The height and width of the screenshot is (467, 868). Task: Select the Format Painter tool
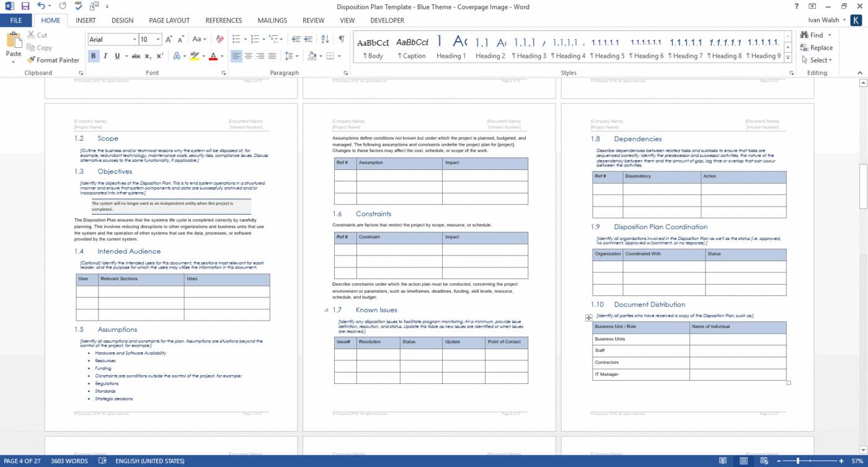pos(53,60)
